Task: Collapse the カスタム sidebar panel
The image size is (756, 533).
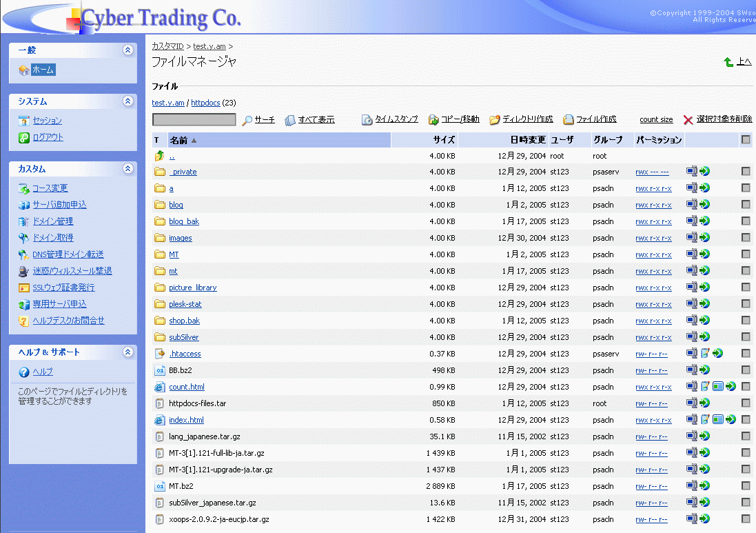Action: point(127,169)
